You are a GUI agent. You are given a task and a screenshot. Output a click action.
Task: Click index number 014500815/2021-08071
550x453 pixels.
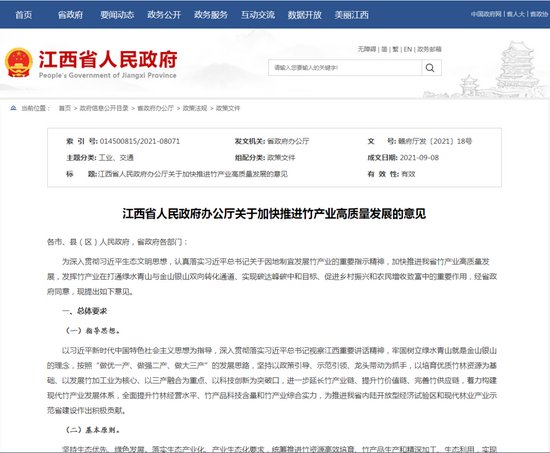coord(140,141)
